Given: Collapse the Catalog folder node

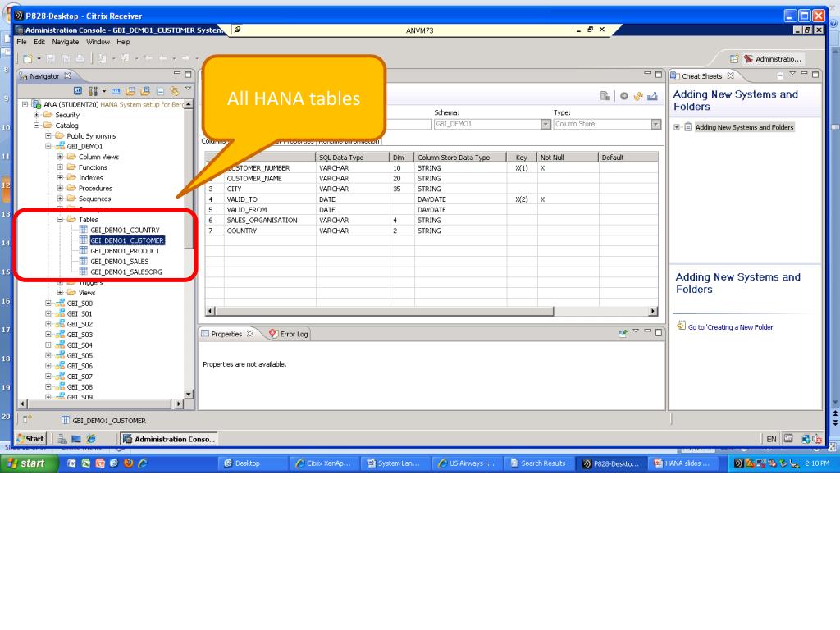Looking at the screenshot, I should [x=36, y=126].
